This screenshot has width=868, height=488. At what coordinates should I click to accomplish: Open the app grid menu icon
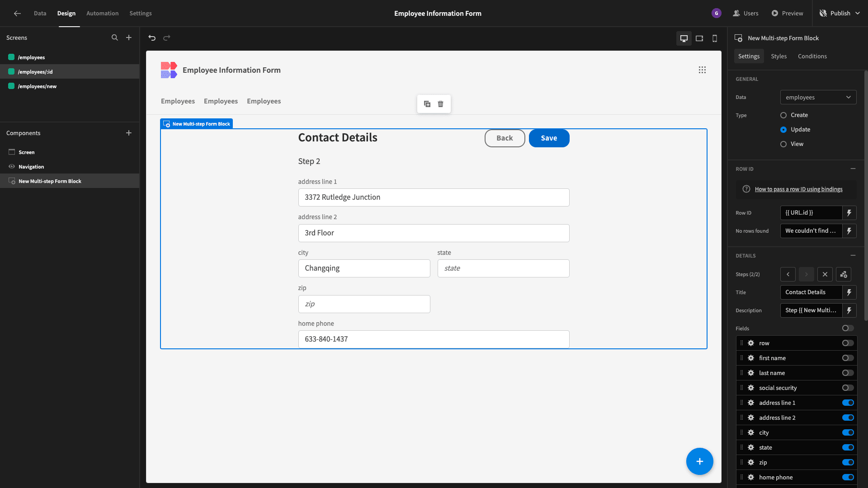coord(702,70)
